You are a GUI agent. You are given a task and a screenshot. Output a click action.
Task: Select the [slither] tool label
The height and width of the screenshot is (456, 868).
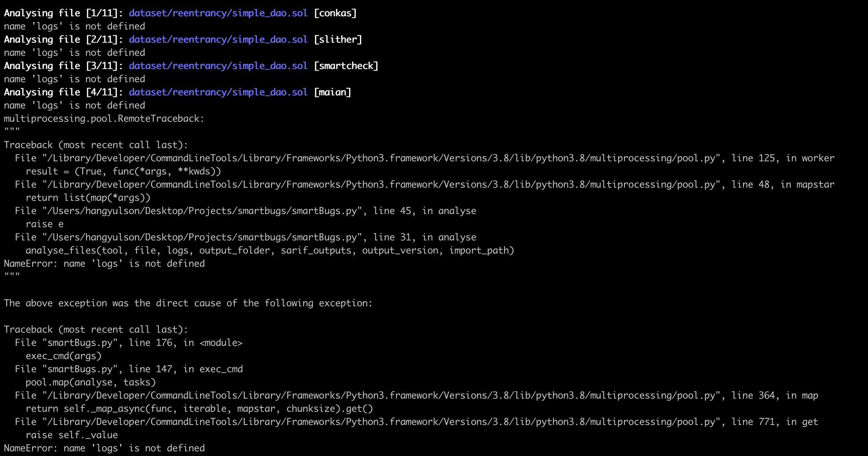pyautogui.click(x=338, y=39)
